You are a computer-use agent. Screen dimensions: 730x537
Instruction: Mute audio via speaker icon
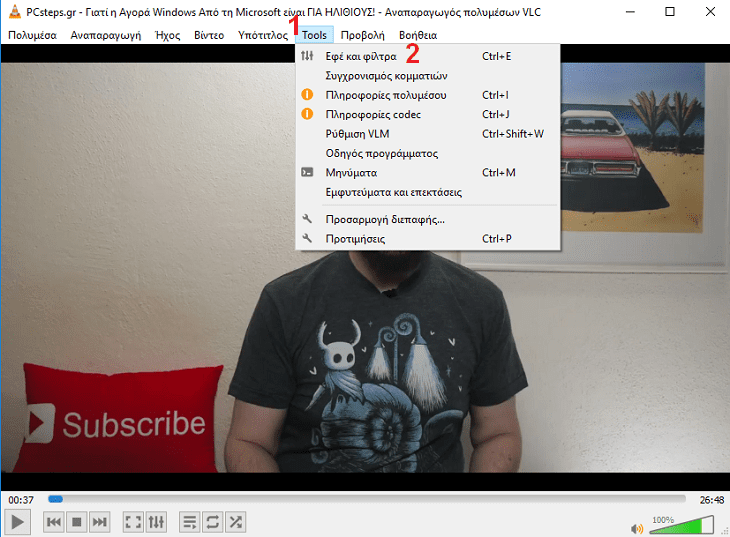click(637, 529)
